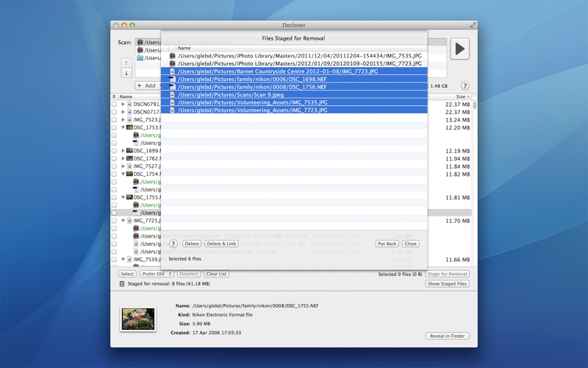Start scan with the play arrow button
This screenshot has width=588, height=368.
[x=460, y=49]
